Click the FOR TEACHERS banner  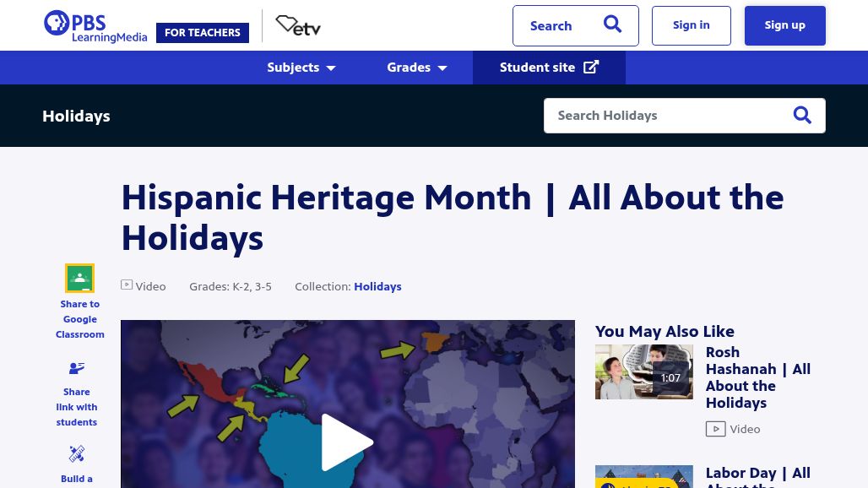pyautogui.click(x=202, y=32)
